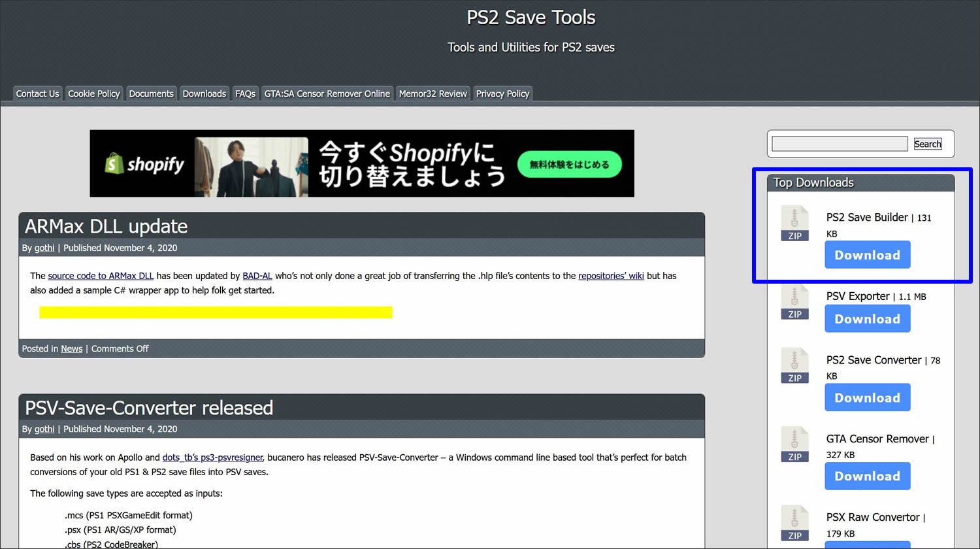Open the Cookie Policy tab
The width and height of the screenshot is (980, 549).
94,93
